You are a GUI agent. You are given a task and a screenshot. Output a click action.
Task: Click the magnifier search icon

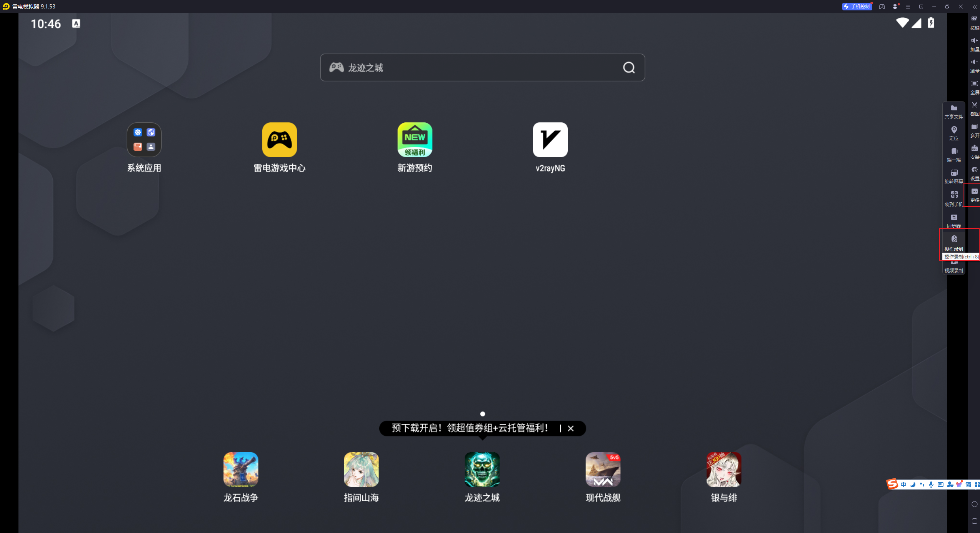click(x=629, y=68)
